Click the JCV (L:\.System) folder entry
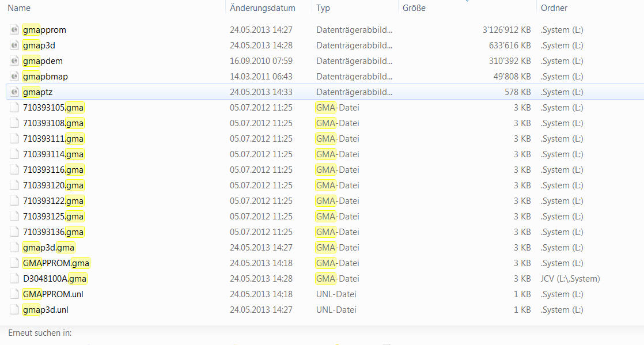Viewport: 644px width, 345px height. coord(570,279)
